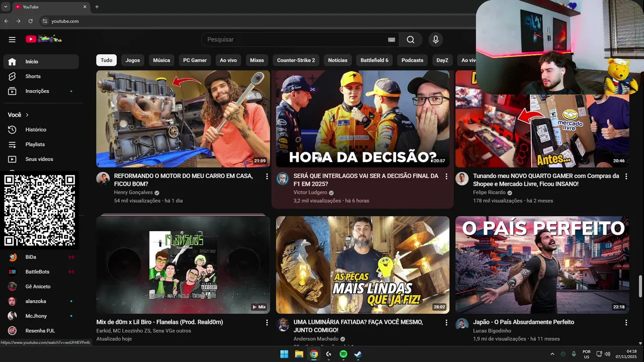Open the taskbar clock showing 04:18
The width and height of the screenshot is (644, 362).
[626, 354]
